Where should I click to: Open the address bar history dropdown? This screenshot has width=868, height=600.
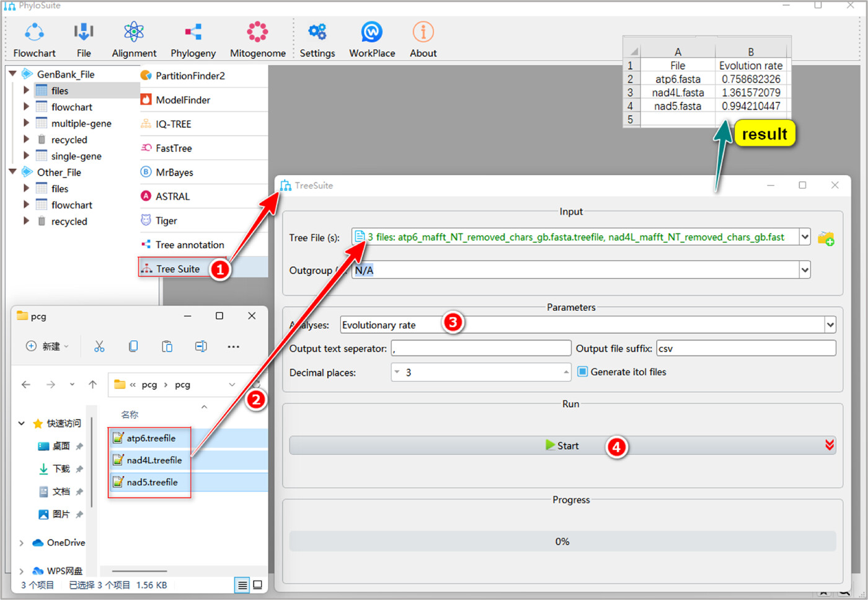click(232, 385)
